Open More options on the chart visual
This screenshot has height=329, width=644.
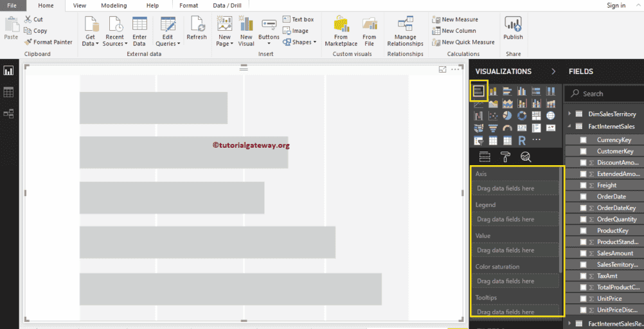(x=456, y=70)
